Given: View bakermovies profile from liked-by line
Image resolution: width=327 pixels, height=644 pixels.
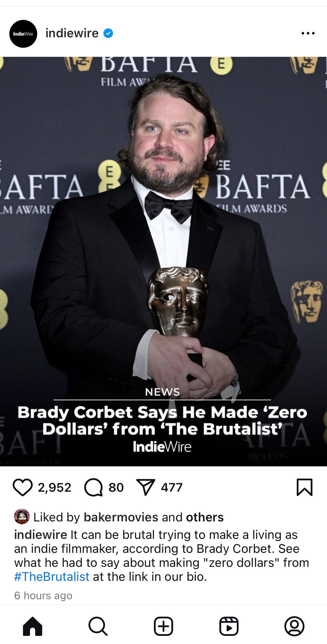Looking at the screenshot, I should 121,517.
